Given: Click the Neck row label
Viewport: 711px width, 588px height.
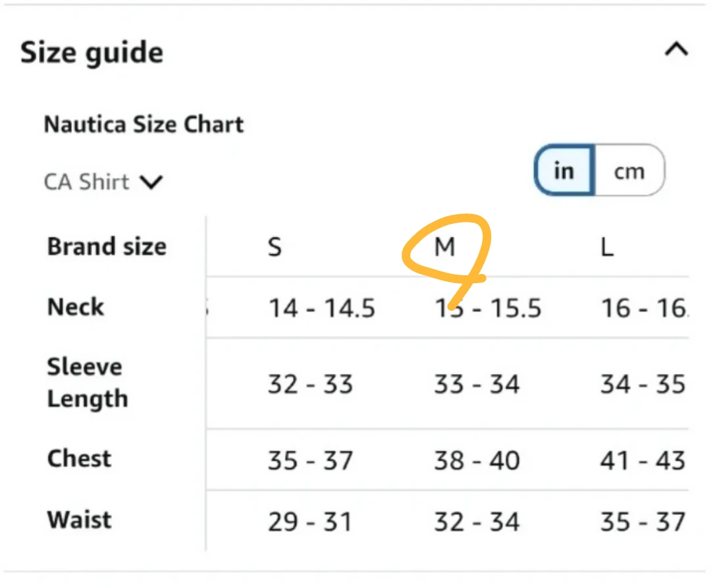Looking at the screenshot, I should coord(76,307).
